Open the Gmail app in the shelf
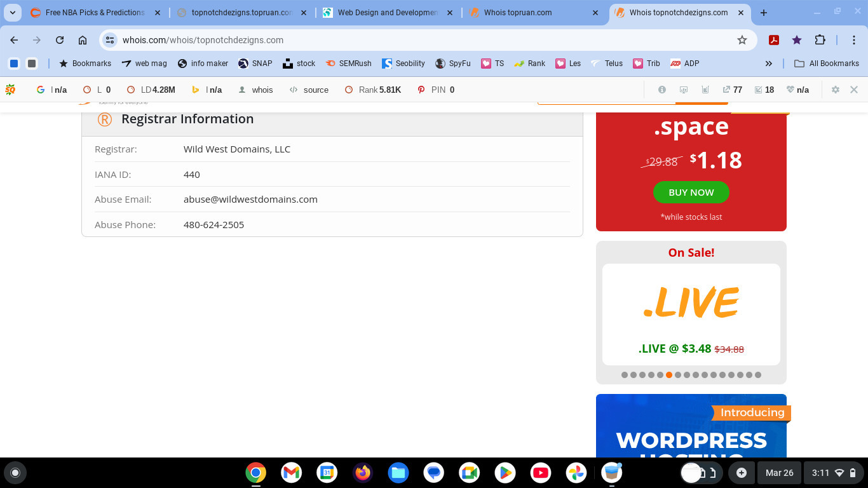This screenshot has width=868, height=488. 291,473
